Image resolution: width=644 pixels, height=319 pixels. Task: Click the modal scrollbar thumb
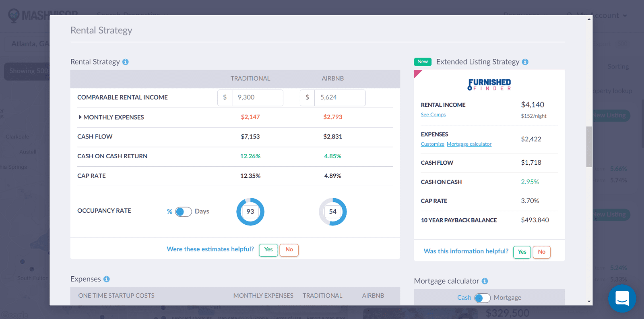[x=589, y=147]
